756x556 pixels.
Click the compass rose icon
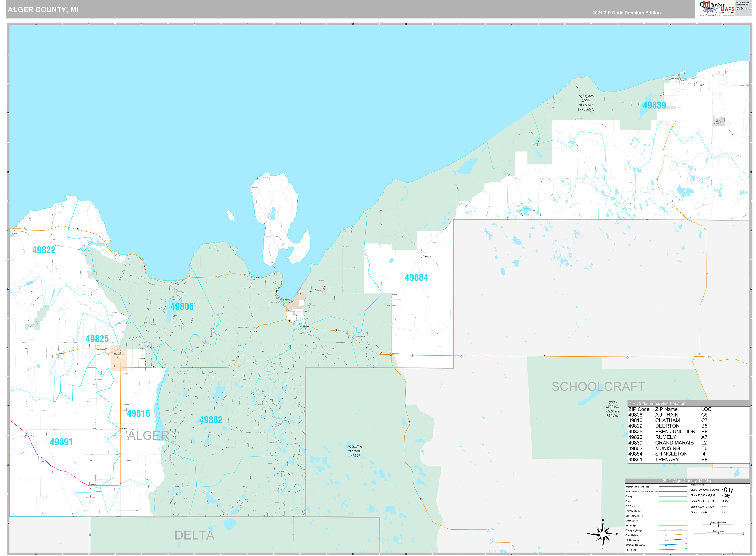pyautogui.click(x=603, y=534)
